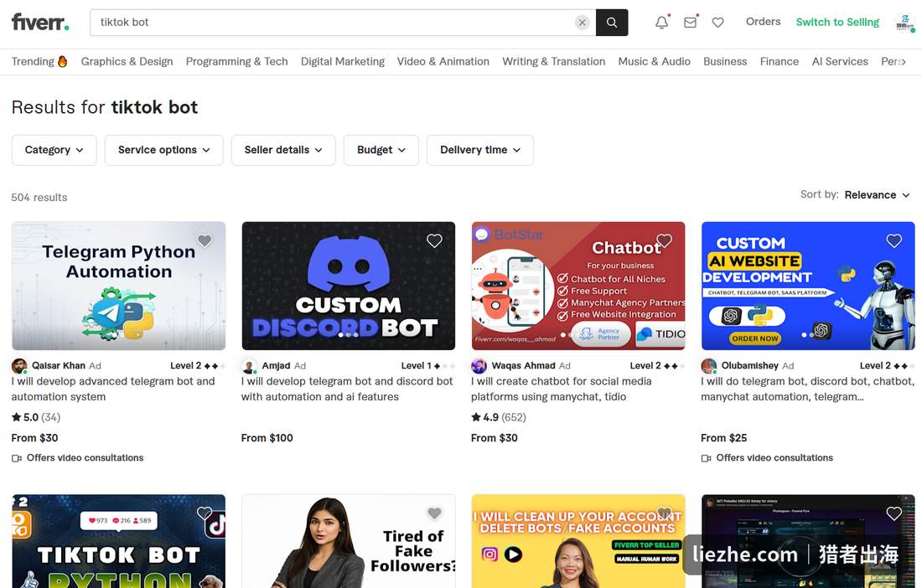
Task: Open the Finance category
Action: click(780, 62)
